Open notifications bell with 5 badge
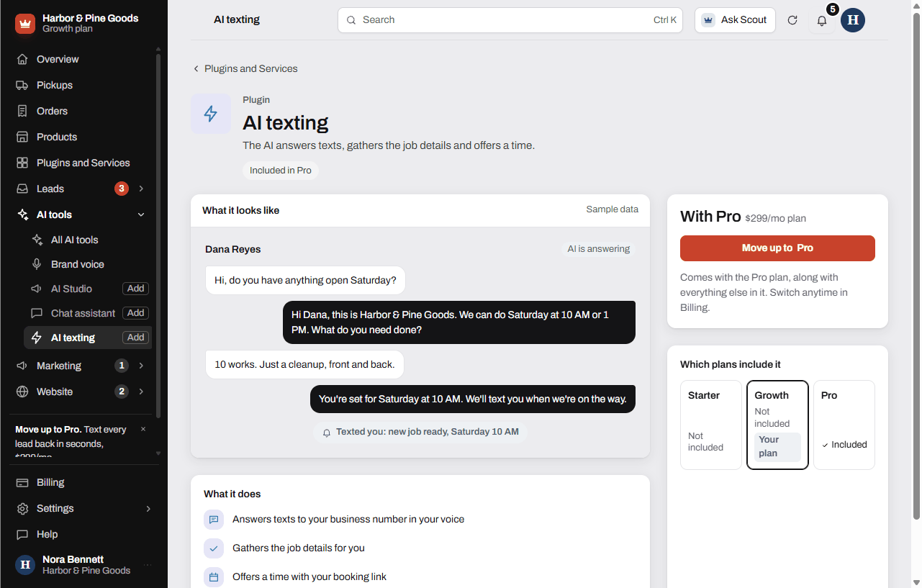Screen dimensions: 922x588 pos(822,20)
